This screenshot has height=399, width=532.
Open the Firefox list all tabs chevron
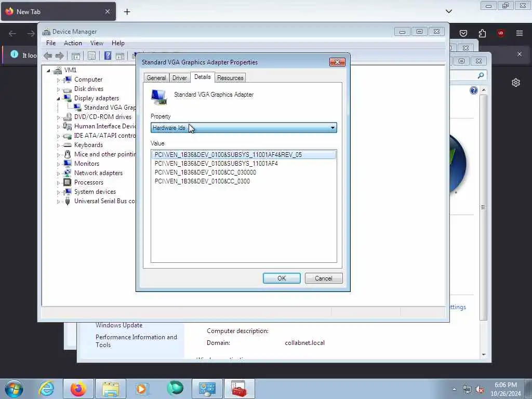tap(449, 11)
